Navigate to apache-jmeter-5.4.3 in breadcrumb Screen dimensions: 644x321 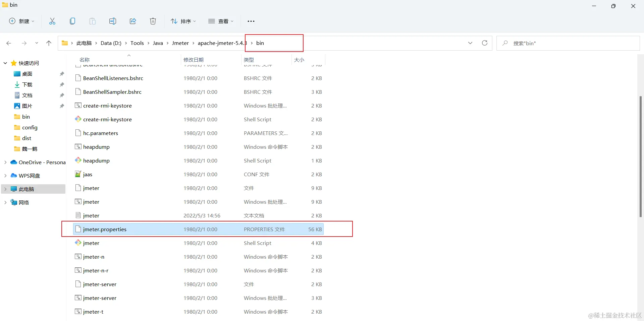coord(222,43)
